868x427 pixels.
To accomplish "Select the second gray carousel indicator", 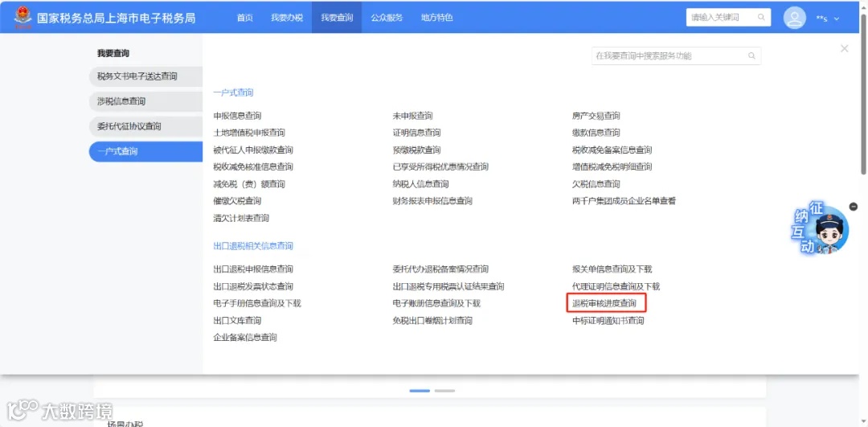I will pyautogui.click(x=444, y=391).
